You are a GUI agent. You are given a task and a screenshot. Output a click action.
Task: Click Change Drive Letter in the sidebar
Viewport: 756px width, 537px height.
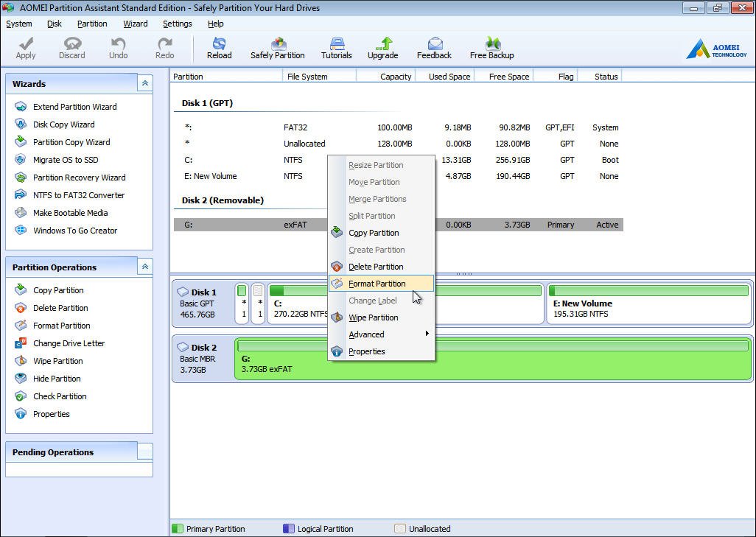click(x=69, y=343)
